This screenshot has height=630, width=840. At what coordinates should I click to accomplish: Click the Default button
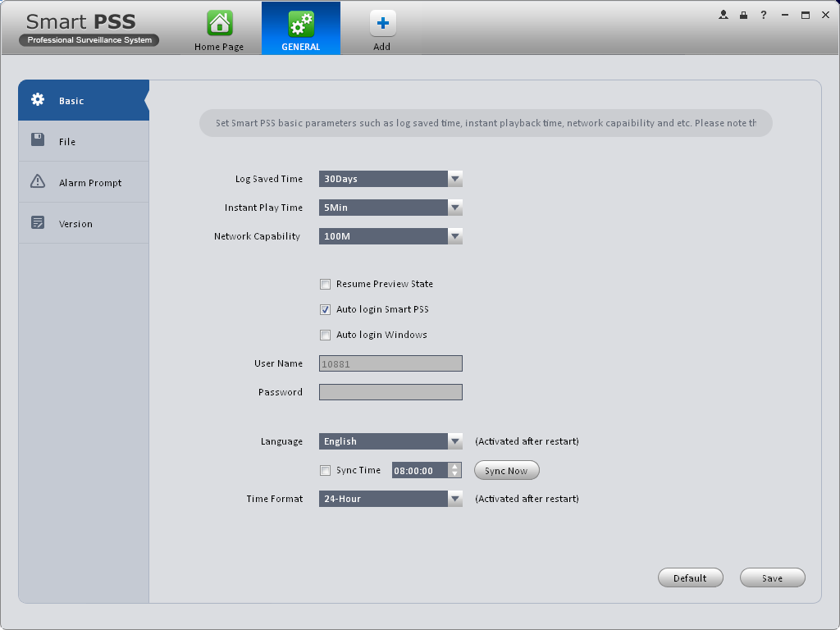click(x=691, y=578)
